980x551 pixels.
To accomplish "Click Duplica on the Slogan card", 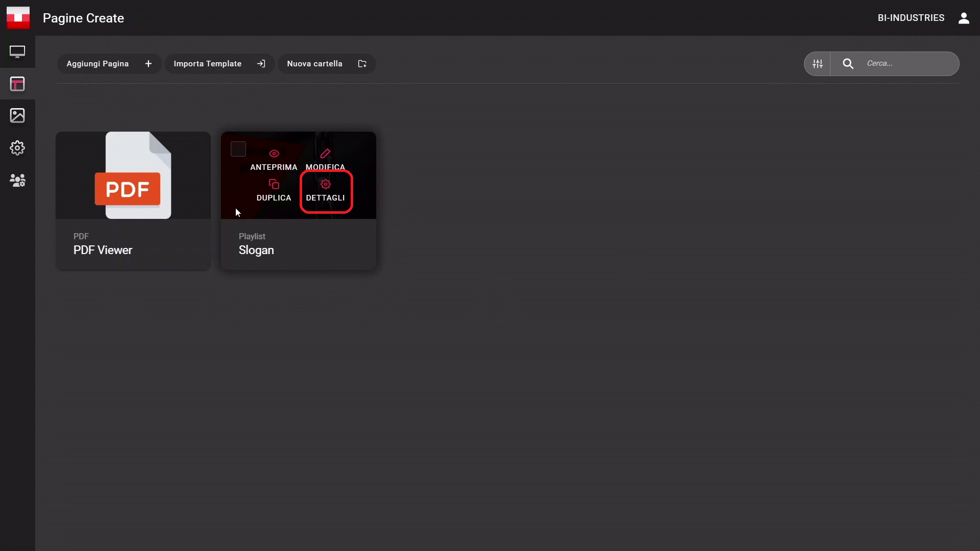I will tap(274, 190).
